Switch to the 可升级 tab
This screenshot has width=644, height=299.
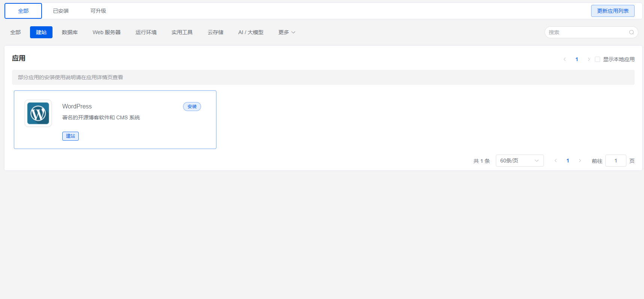point(98,11)
